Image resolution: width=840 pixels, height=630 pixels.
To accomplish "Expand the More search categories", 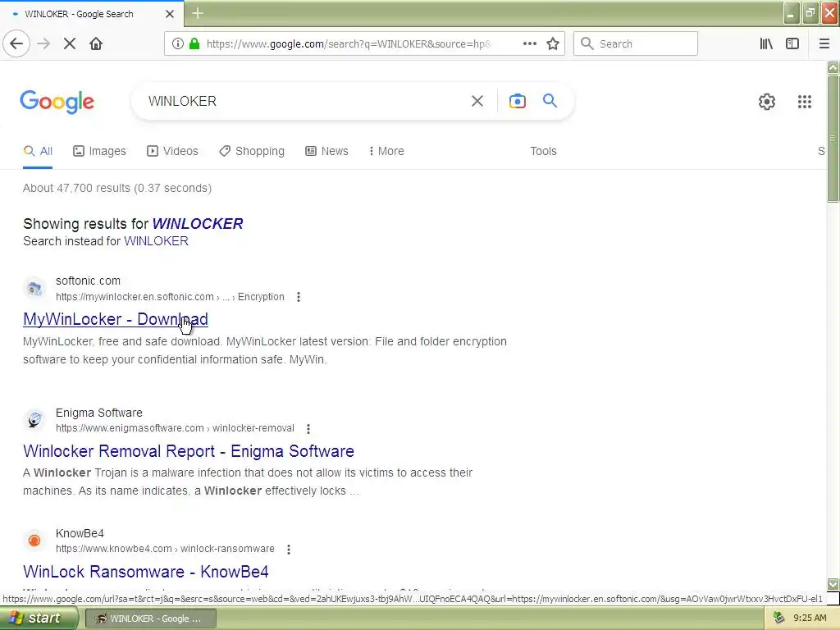I will tap(386, 151).
